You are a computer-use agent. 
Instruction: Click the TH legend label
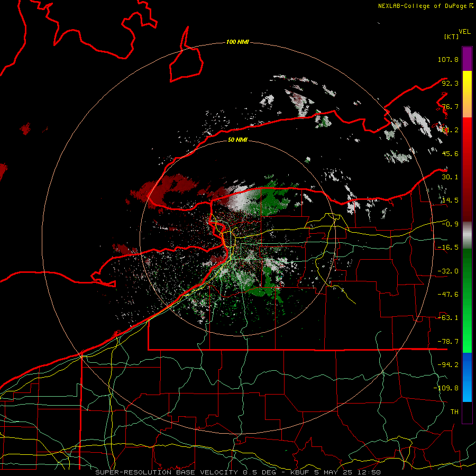tap(454, 411)
